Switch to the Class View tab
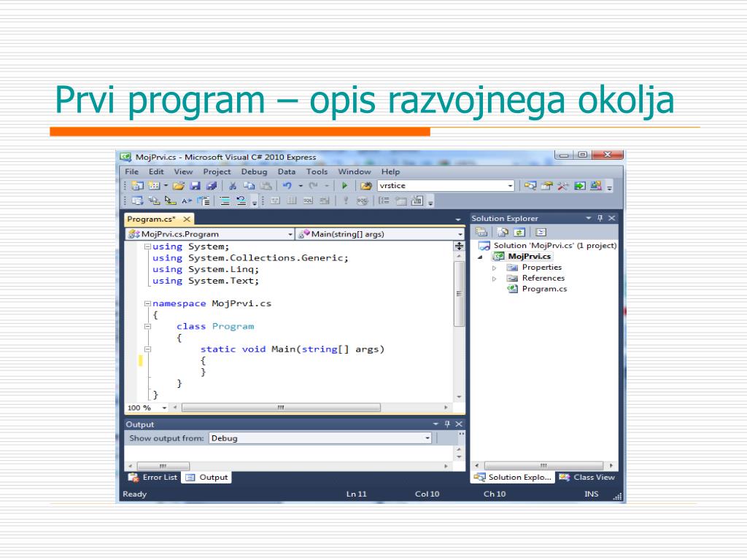 point(587,477)
